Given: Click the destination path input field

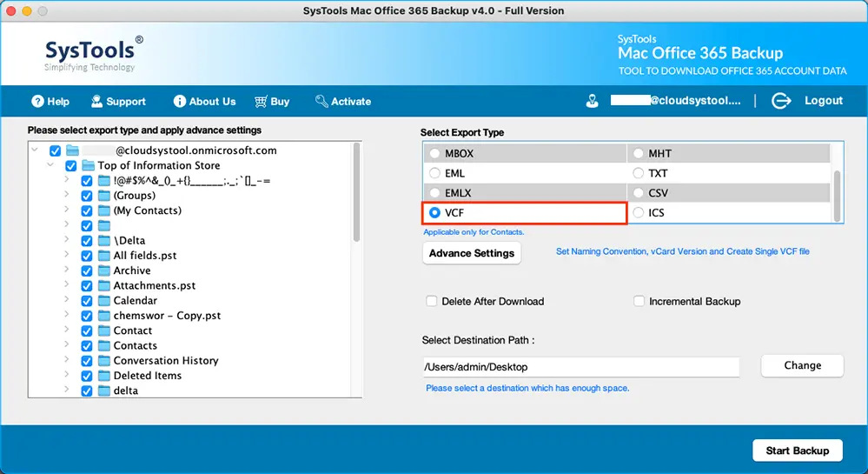Looking at the screenshot, I should tap(581, 367).
